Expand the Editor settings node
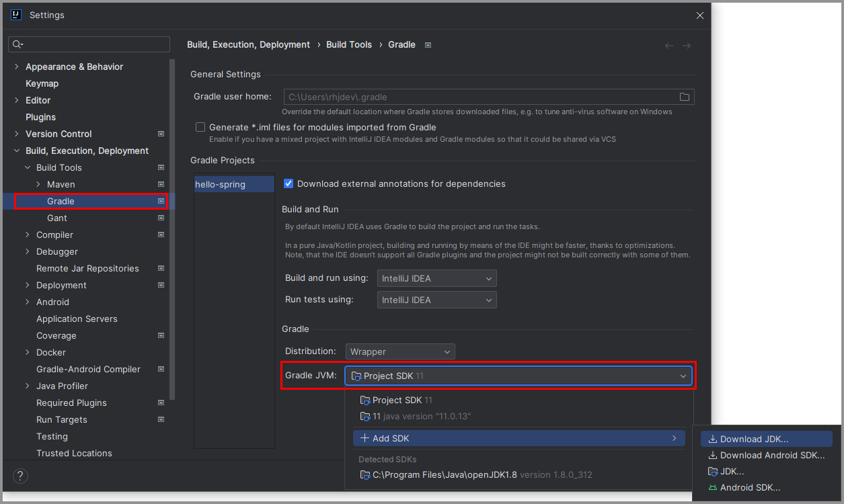 click(x=17, y=100)
